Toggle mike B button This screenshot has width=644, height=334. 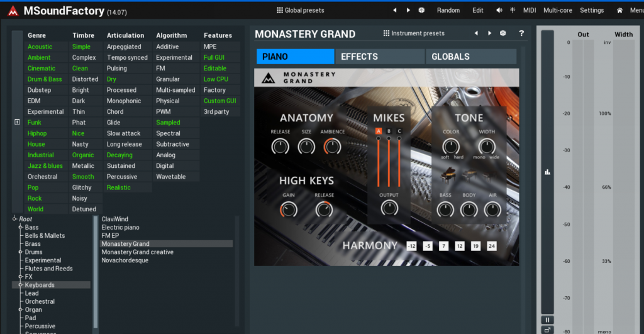coord(389,131)
